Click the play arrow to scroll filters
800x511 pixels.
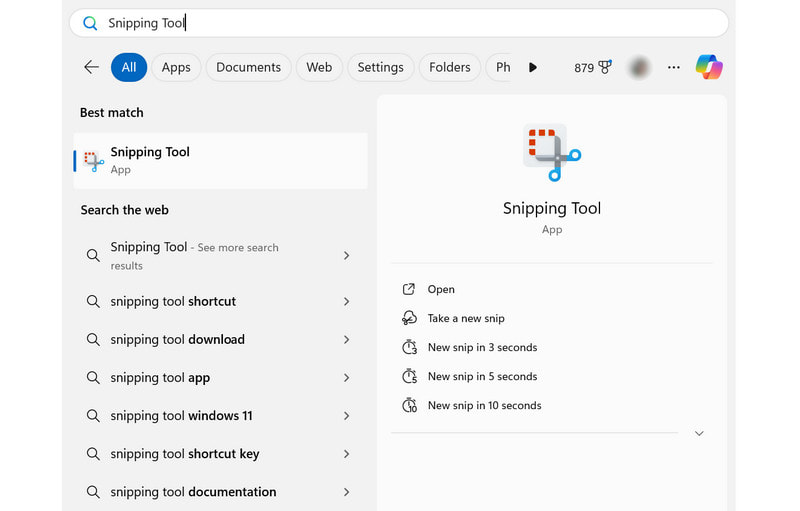pos(533,67)
